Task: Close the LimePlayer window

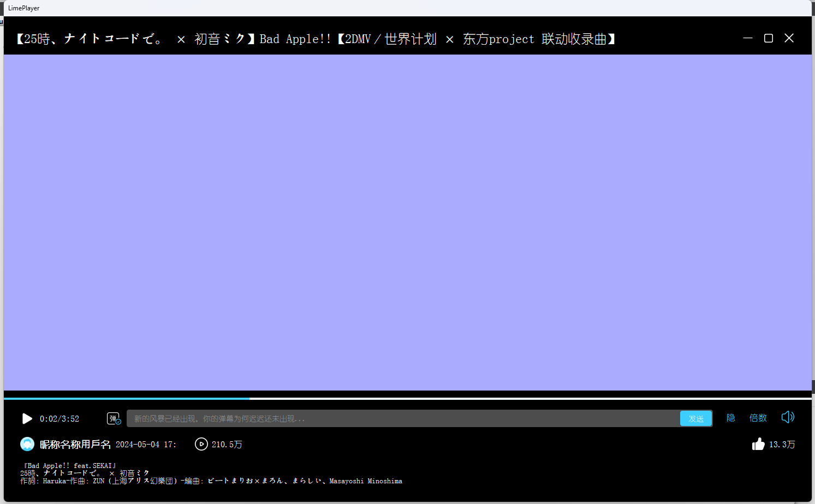Action: click(789, 38)
